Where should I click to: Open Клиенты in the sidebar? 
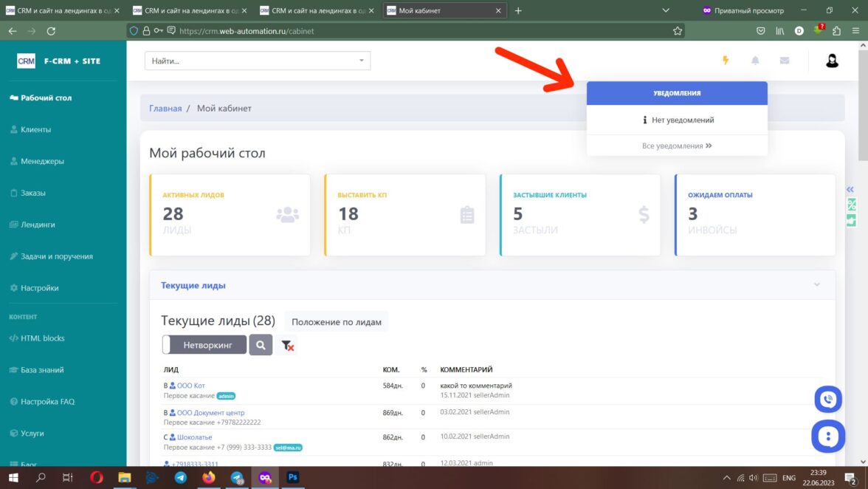[x=35, y=129]
